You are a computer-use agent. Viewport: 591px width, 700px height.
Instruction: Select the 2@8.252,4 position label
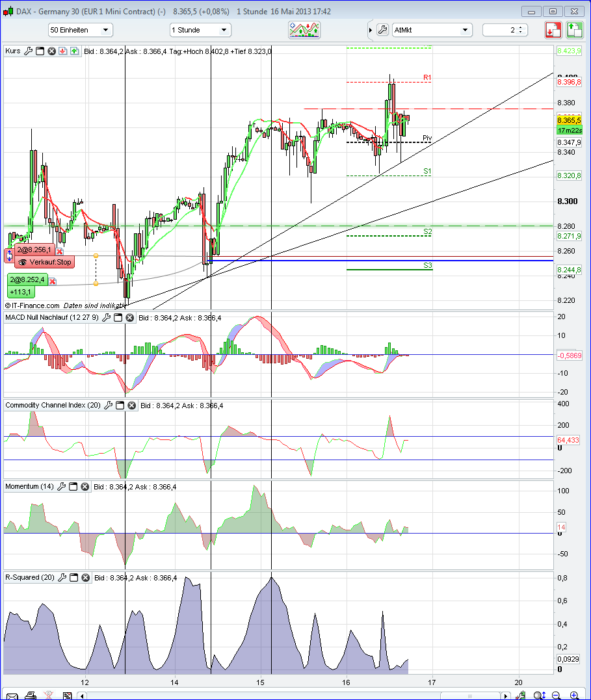click(x=27, y=280)
